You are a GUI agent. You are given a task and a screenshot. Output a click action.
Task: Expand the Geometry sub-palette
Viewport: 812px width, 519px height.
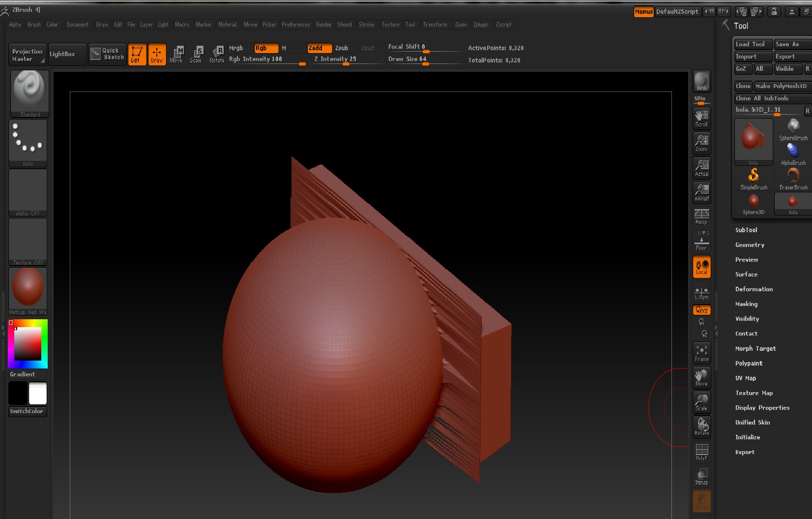750,245
